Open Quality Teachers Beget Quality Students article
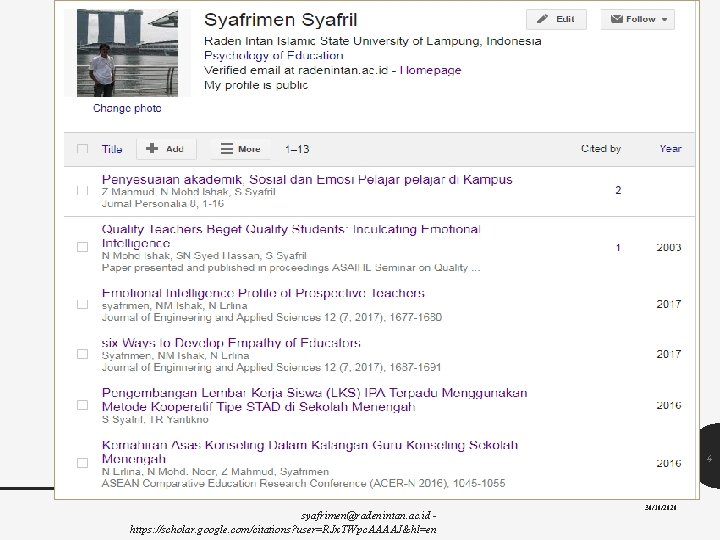720x540 pixels. (291, 236)
